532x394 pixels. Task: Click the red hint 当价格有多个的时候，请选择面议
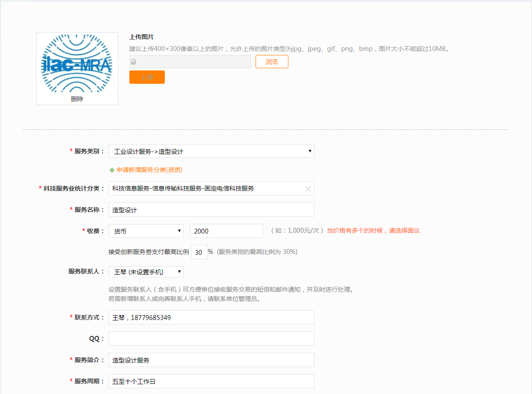point(373,230)
